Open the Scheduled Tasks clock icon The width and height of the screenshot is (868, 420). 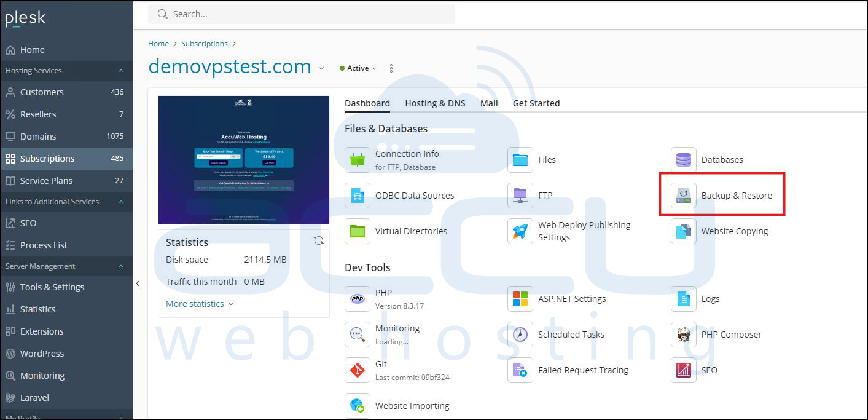point(520,335)
